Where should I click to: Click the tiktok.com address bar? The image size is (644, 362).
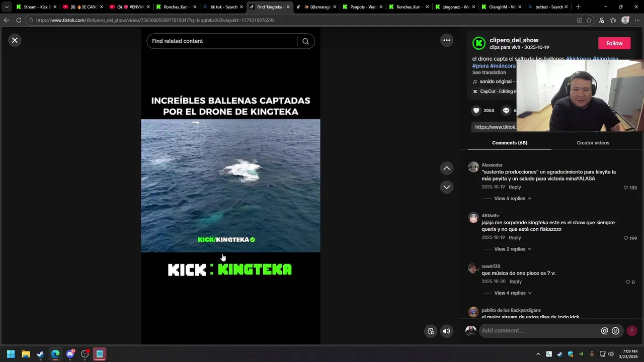(302, 20)
